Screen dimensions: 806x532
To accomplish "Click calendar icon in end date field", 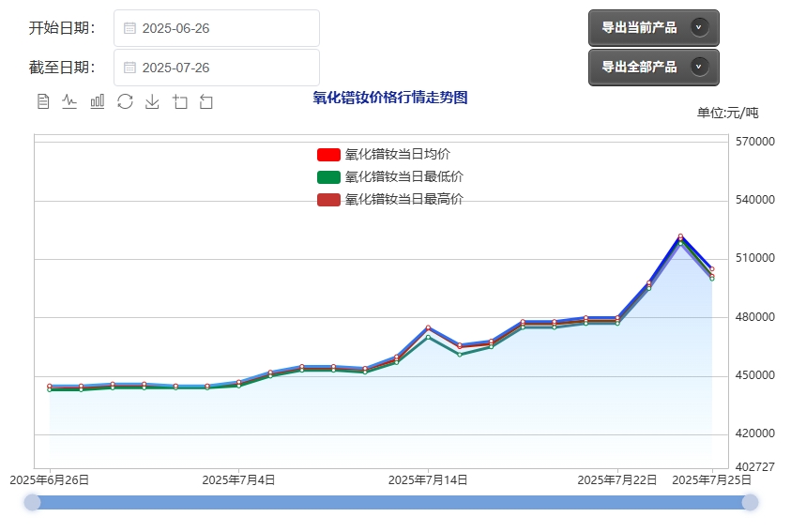I will (129, 68).
